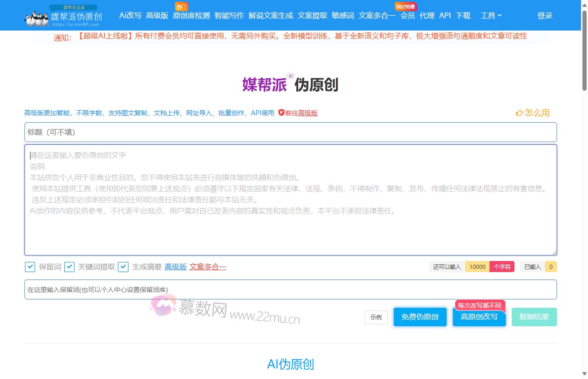Click the 限时特惠 badge above 会员
Screen dimensions: 588x379
click(x=405, y=6)
